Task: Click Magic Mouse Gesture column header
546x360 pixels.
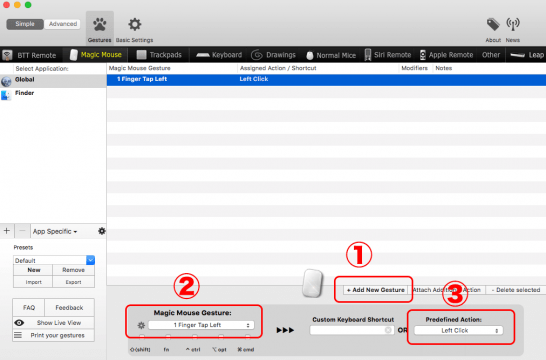Action: 140,68
